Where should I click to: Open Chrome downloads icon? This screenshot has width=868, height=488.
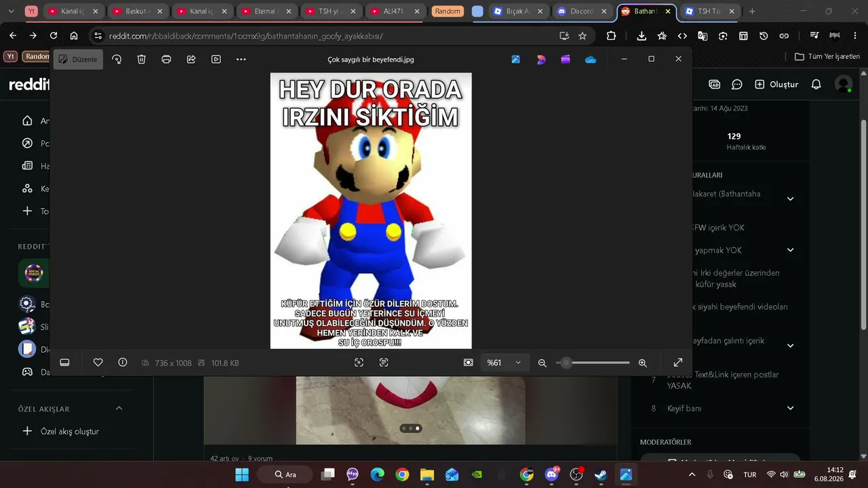[x=642, y=36]
